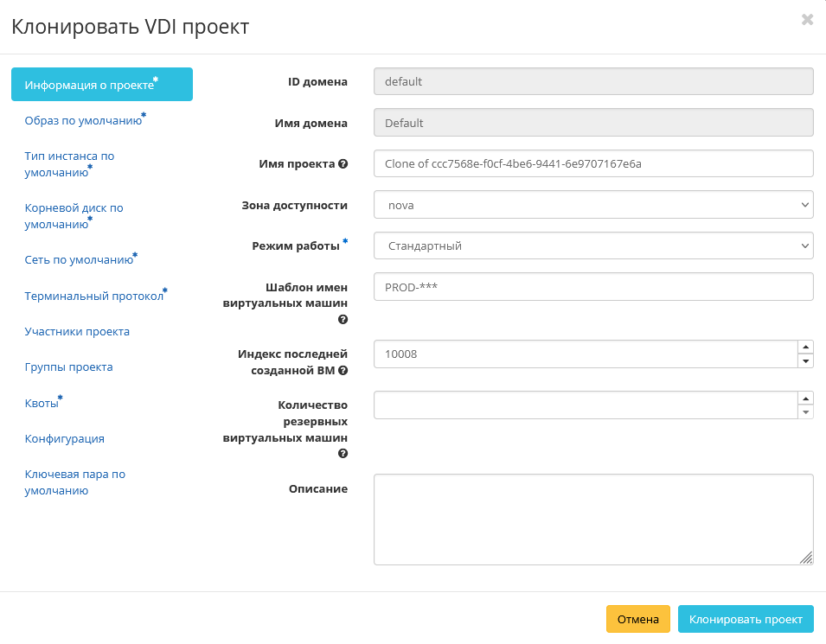Image resolution: width=826 pixels, height=644 pixels.
Task: Click the help icon beside Шаблон имен виртуальных машин
Action: [x=343, y=319]
